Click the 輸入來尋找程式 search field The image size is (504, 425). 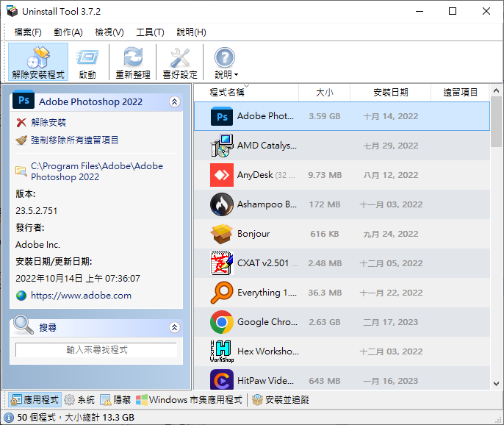(x=96, y=350)
